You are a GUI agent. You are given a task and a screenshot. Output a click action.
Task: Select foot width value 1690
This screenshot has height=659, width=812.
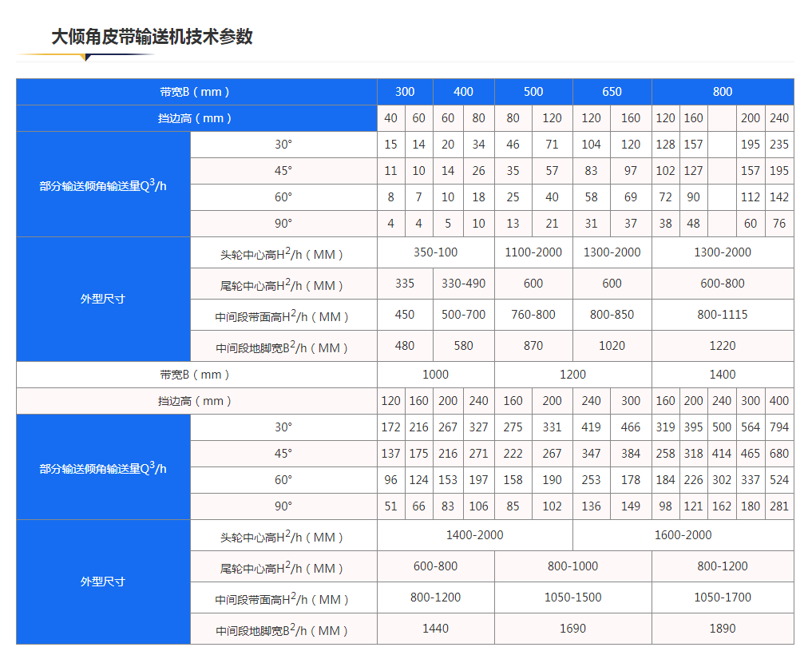[x=572, y=629]
